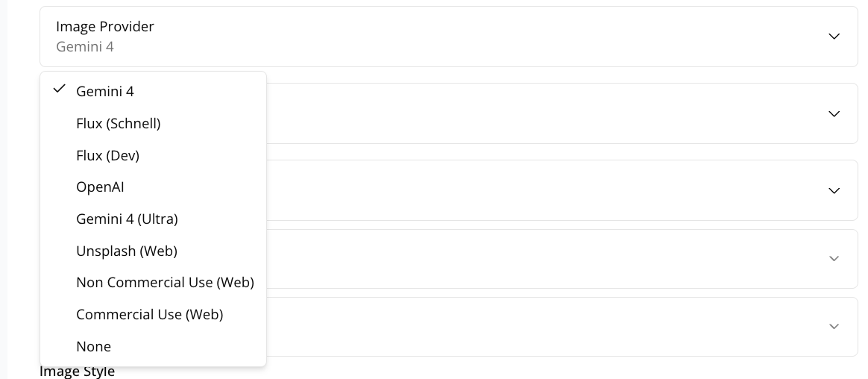Image resolution: width=868 pixels, height=379 pixels.
Task: Open the third dropdown's black chevron
Action: (834, 191)
